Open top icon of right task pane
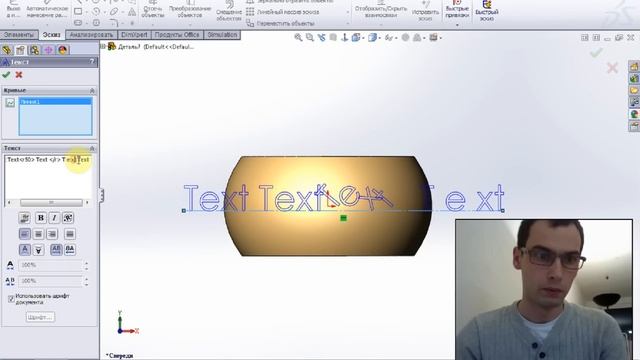Screen dimensions: 640x360 (634, 67)
